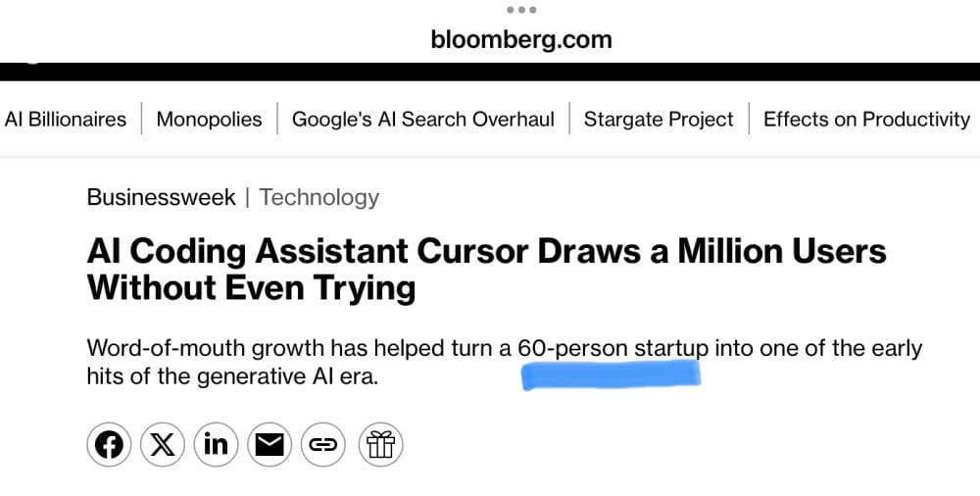Viewport: 980px width, 496px height.
Task: Click the "60-person startup" phrase
Action: pos(612,348)
